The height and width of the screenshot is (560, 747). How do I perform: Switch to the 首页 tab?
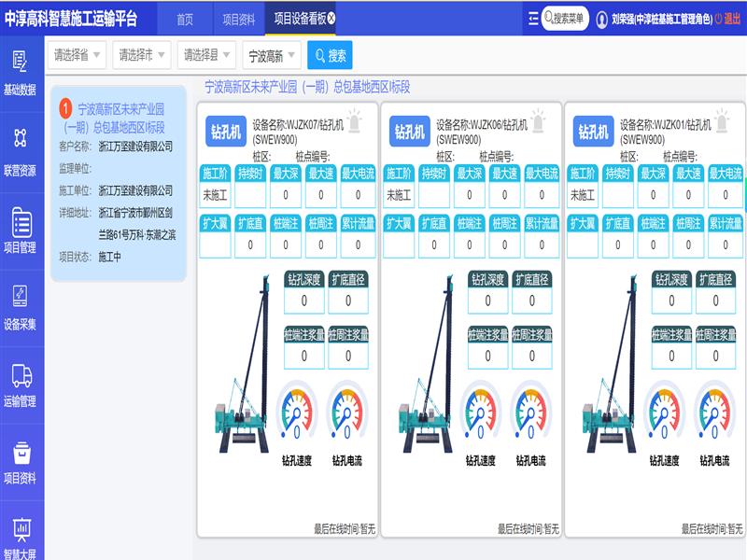click(185, 19)
